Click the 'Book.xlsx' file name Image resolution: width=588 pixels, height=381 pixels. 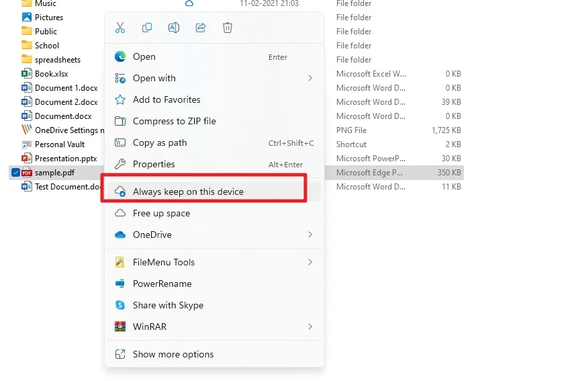click(52, 73)
